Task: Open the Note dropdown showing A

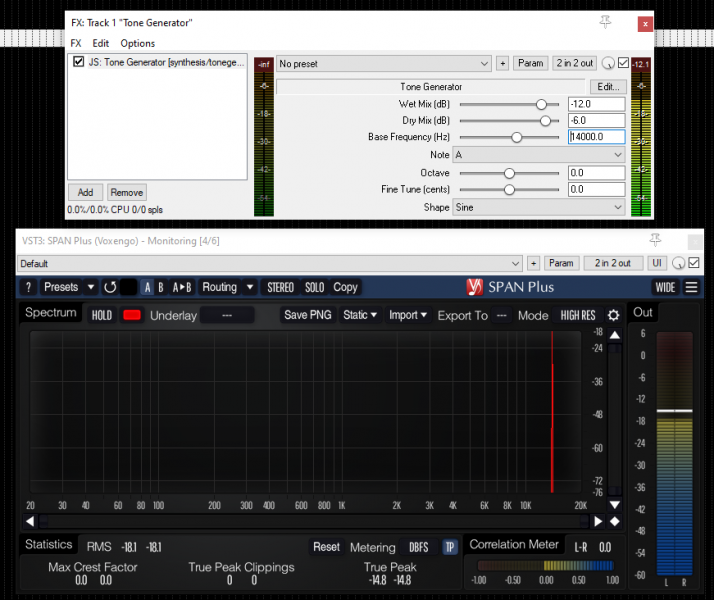Action: (x=538, y=155)
